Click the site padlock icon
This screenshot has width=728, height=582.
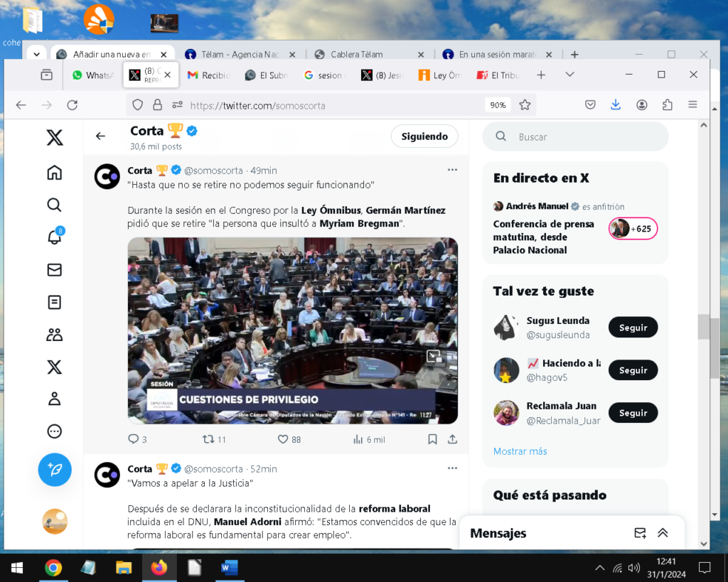(x=157, y=105)
